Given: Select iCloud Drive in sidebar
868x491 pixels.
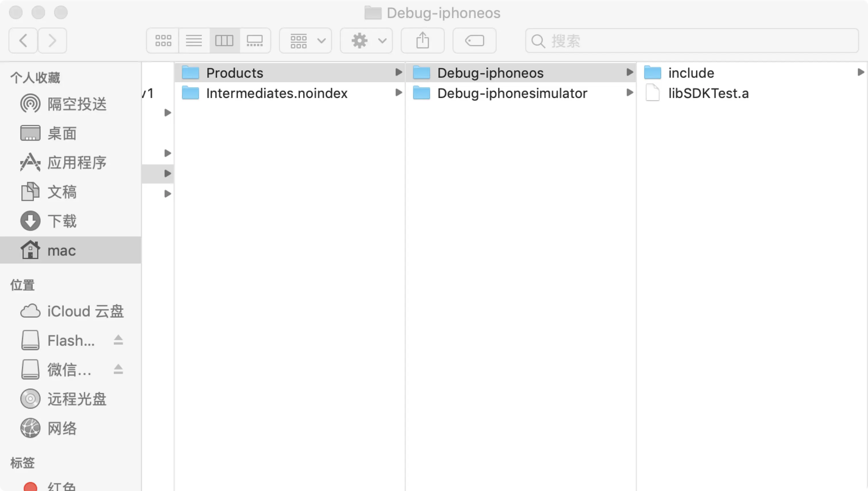Looking at the screenshot, I should [x=85, y=311].
